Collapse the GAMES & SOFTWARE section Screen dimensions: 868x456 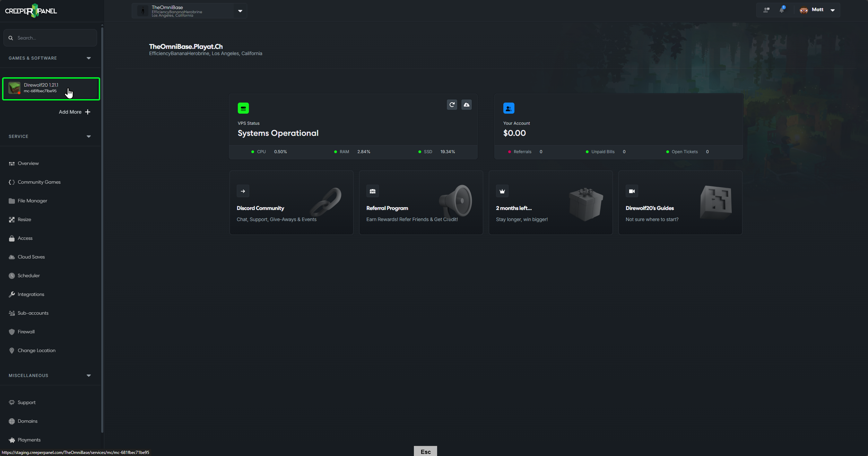[x=88, y=58]
